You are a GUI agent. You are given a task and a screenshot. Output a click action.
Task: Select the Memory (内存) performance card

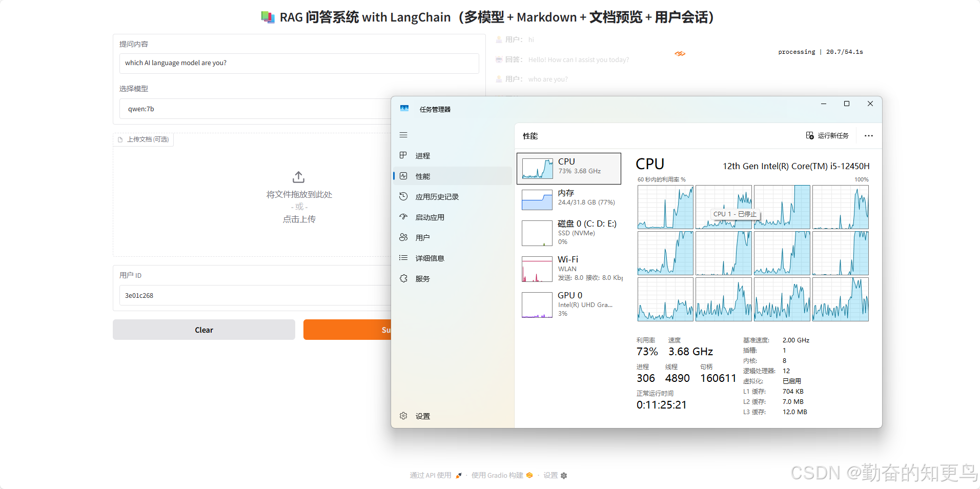click(569, 199)
